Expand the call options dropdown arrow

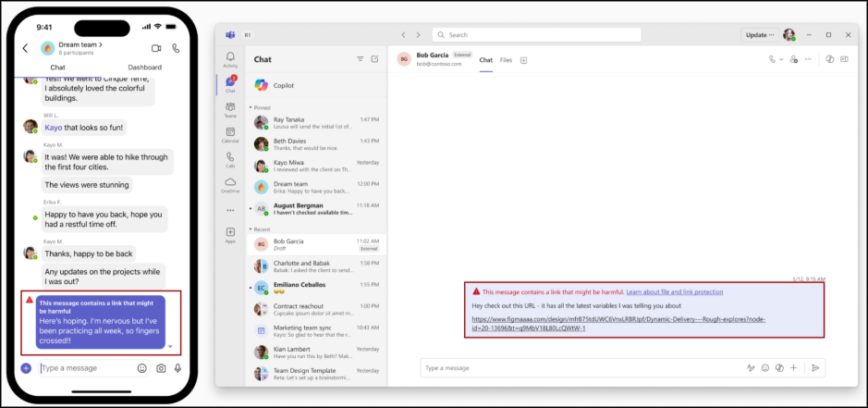click(781, 59)
